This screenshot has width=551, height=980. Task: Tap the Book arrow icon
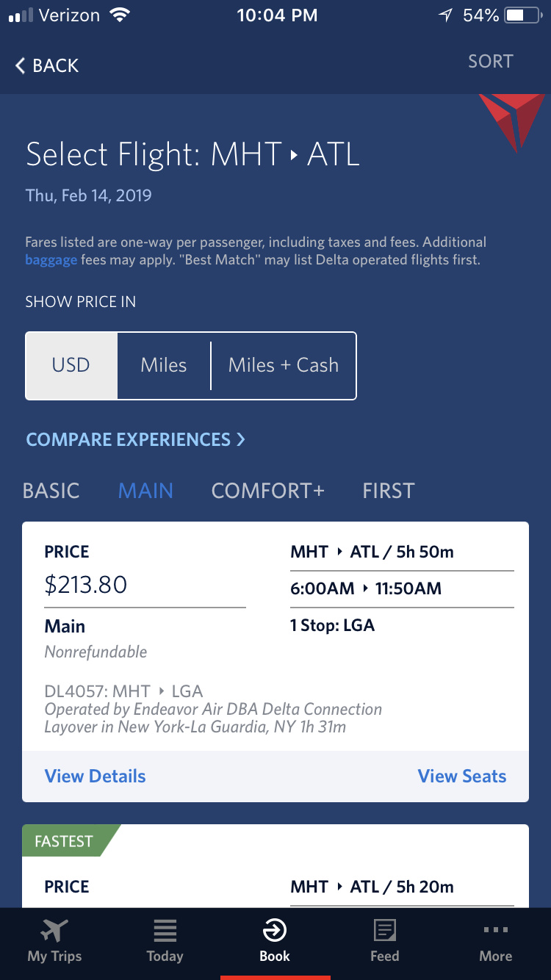pyautogui.click(x=275, y=932)
